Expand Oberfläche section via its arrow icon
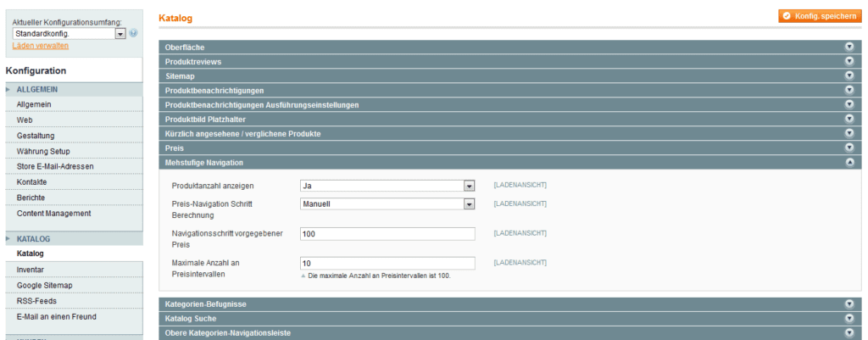This screenshot has width=868, height=340. 849,47
